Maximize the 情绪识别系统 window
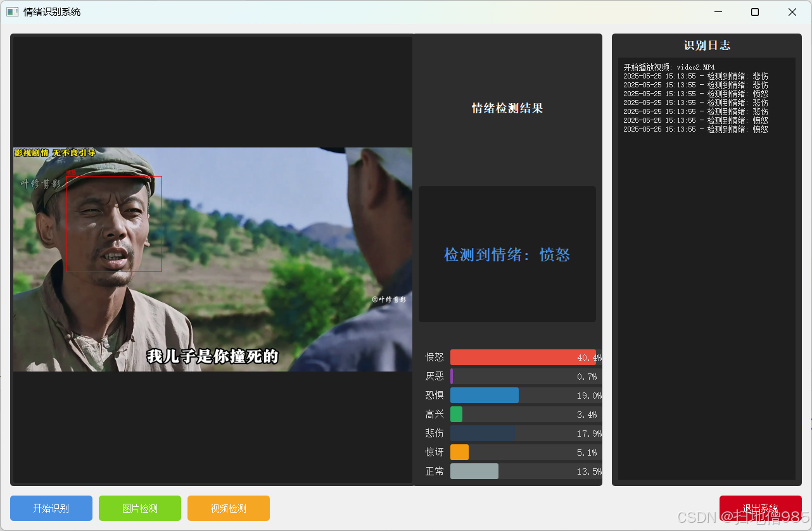This screenshot has height=531, width=812. (x=755, y=12)
